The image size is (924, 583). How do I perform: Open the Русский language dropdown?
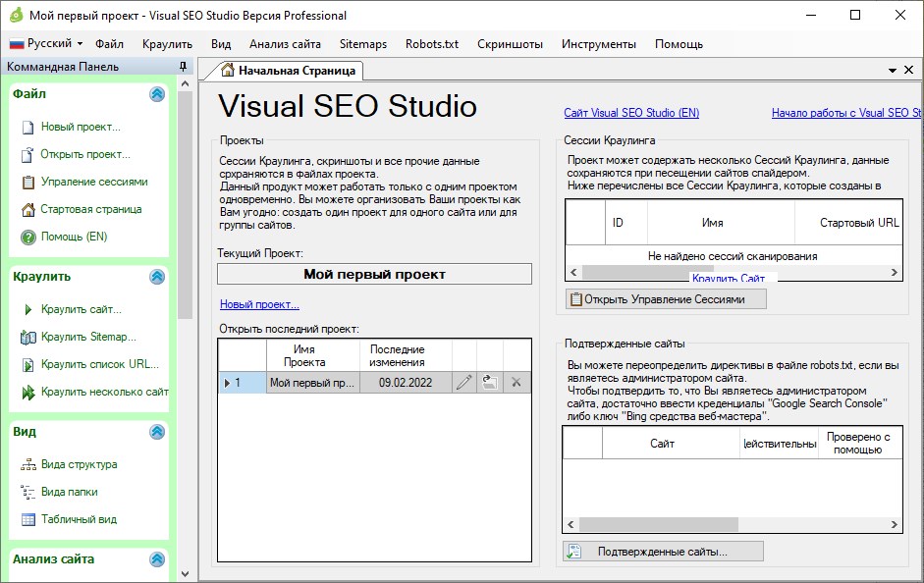click(49, 43)
